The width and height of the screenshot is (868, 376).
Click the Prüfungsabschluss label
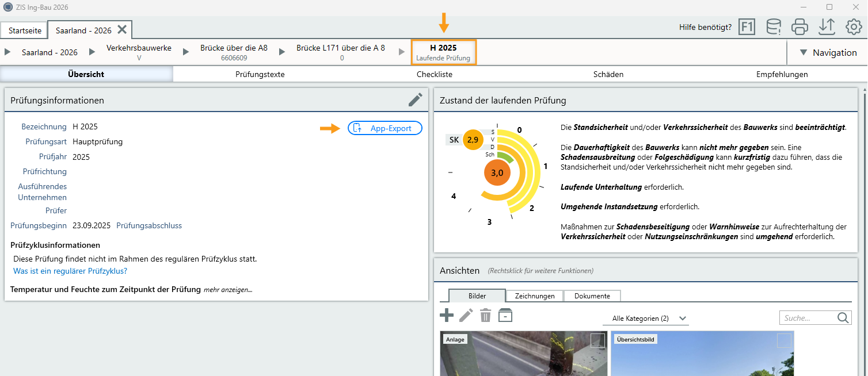pos(149,225)
